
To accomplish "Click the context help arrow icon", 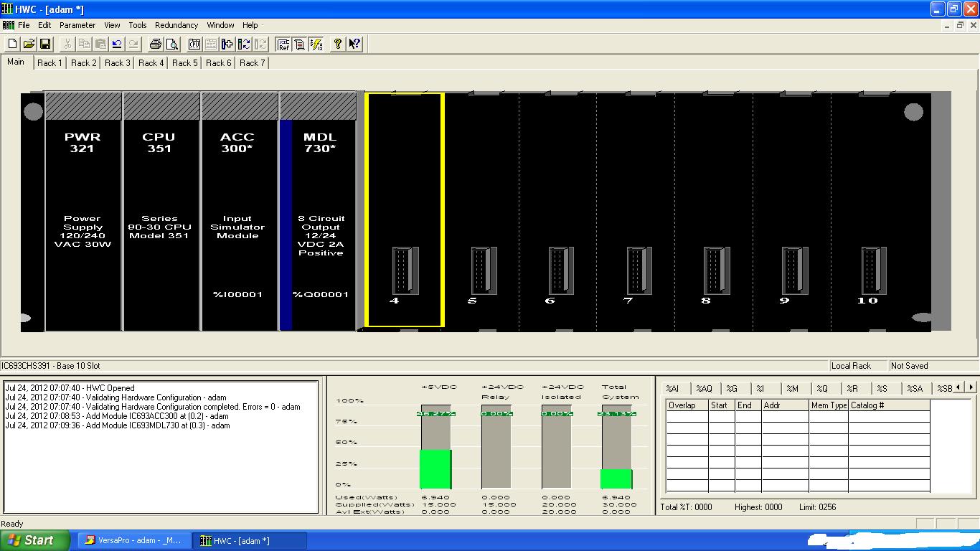I will (354, 44).
